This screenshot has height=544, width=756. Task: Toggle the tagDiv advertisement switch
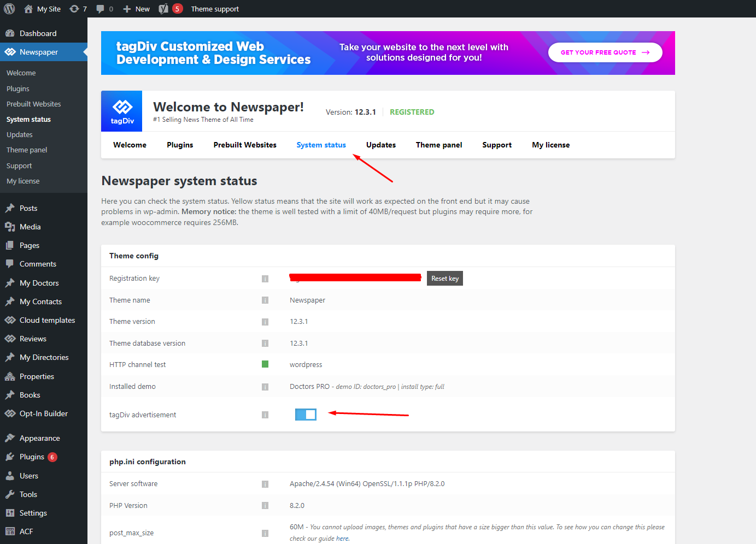click(306, 415)
